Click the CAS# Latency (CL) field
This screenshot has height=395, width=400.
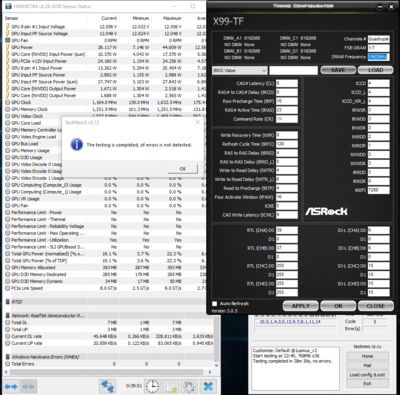287,83
